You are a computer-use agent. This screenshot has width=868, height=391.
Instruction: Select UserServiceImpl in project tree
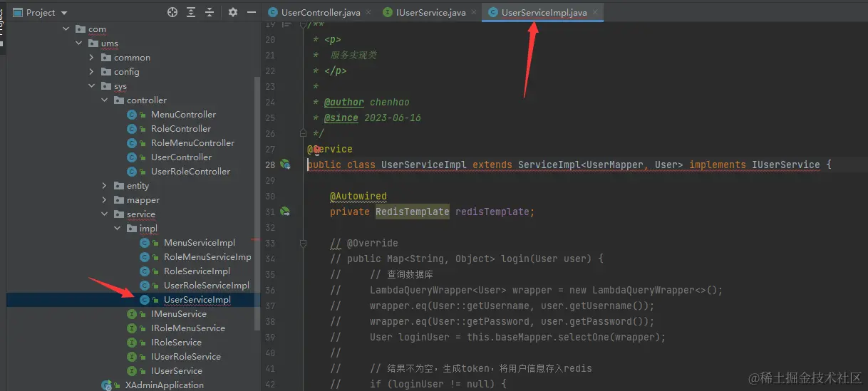click(197, 300)
